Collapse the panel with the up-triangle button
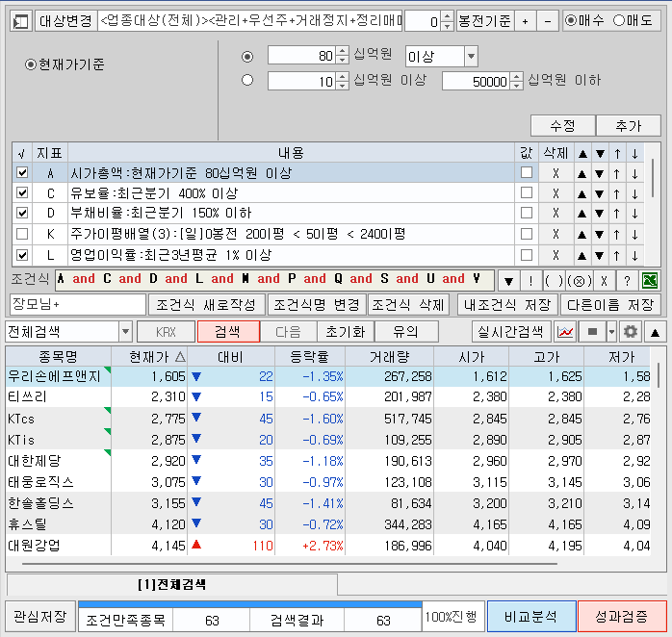The height and width of the screenshot is (637, 672). pos(655,332)
